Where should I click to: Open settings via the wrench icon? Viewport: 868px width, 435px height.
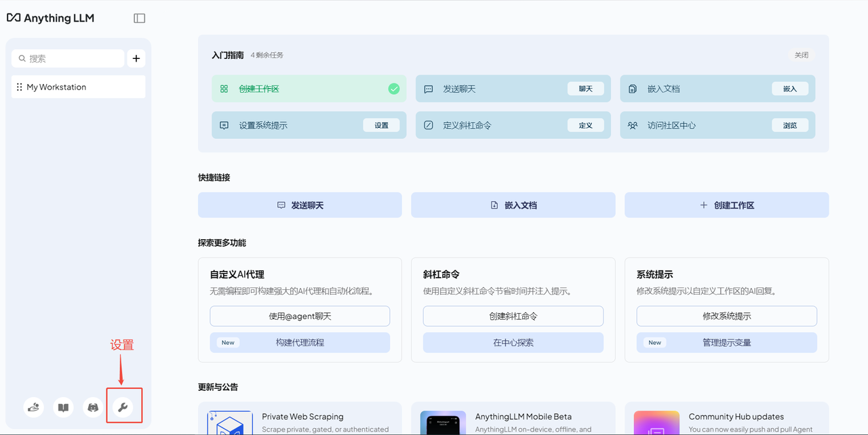click(x=123, y=407)
